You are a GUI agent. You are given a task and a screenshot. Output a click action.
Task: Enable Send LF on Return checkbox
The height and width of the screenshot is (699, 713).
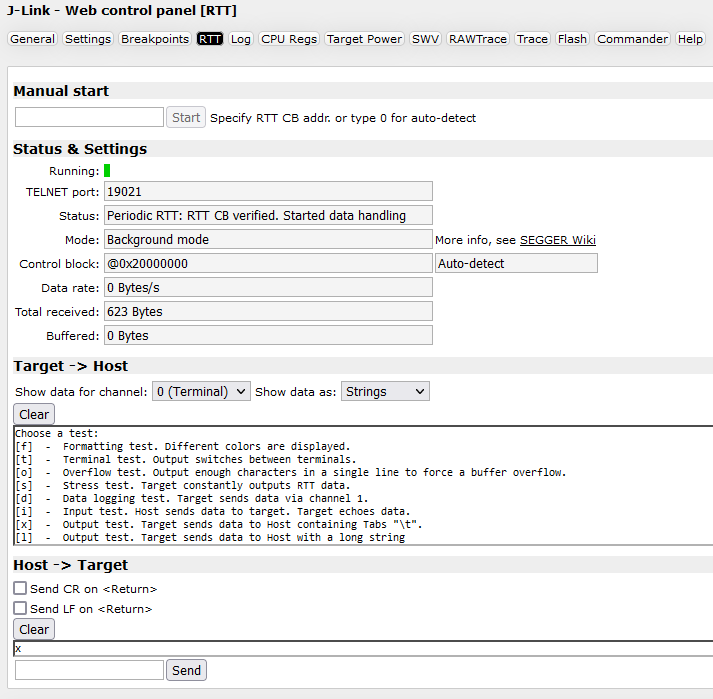pos(20,608)
